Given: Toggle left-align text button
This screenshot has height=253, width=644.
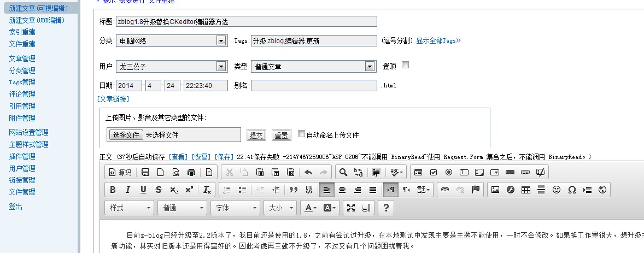Looking at the screenshot, I should pyautogui.click(x=326, y=190).
